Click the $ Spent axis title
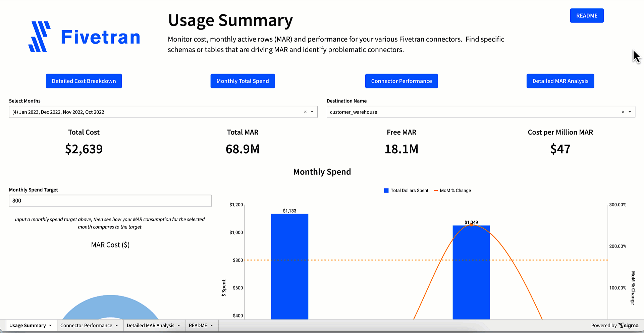 tap(224, 288)
